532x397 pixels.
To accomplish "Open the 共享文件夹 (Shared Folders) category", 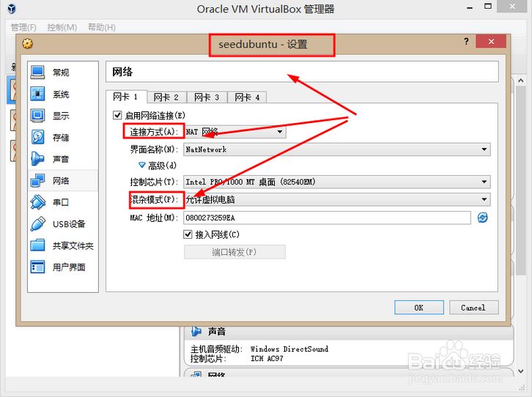I will point(63,245).
